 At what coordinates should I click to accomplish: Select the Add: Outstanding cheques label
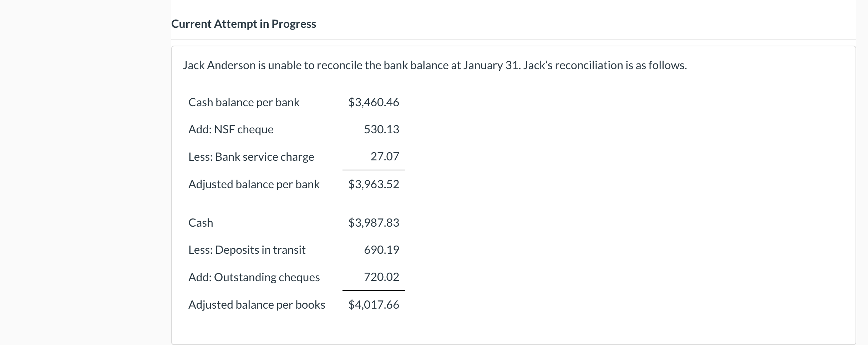coord(254,277)
